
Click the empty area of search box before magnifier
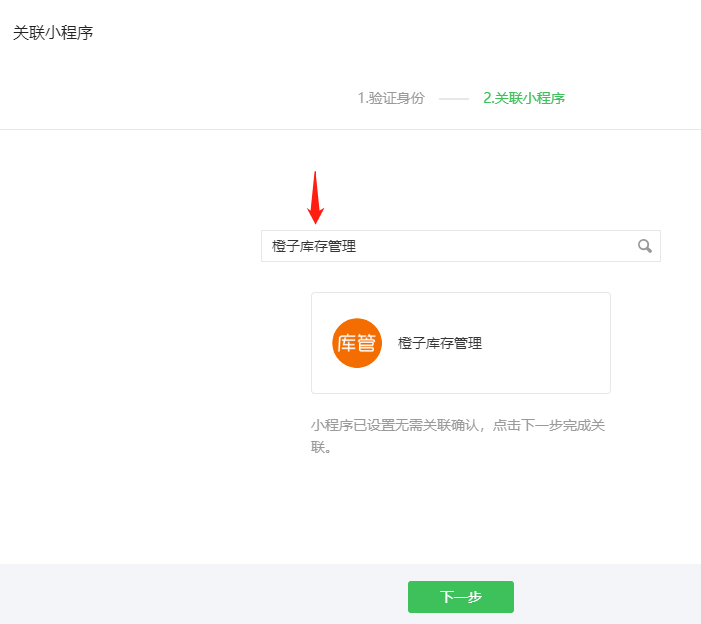[x=520, y=246]
